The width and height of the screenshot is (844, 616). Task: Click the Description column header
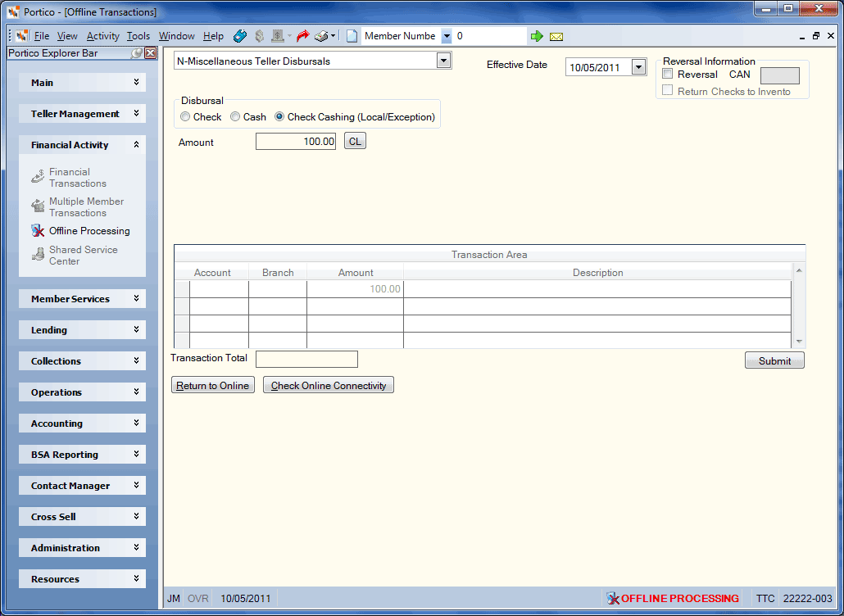pos(597,272)
